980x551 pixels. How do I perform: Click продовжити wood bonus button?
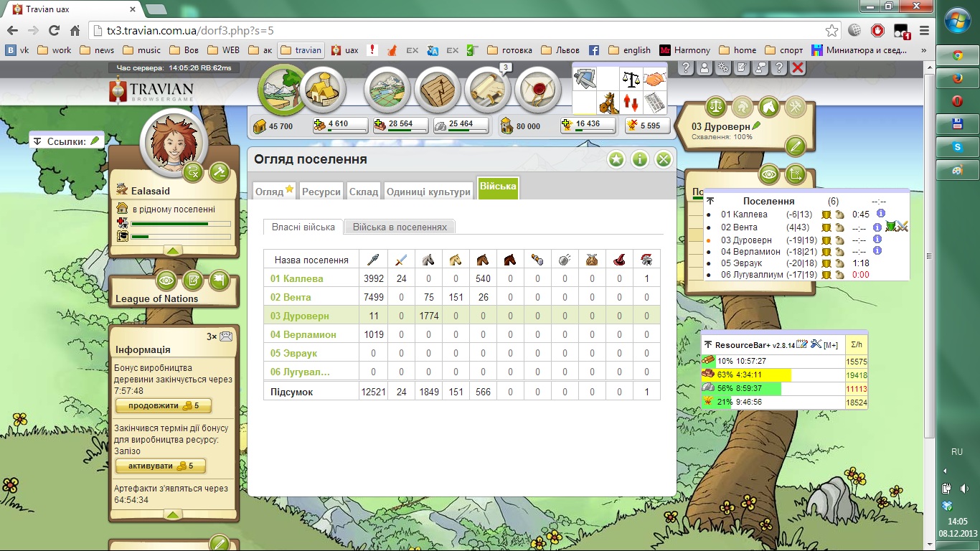click(x=164, y=405)
